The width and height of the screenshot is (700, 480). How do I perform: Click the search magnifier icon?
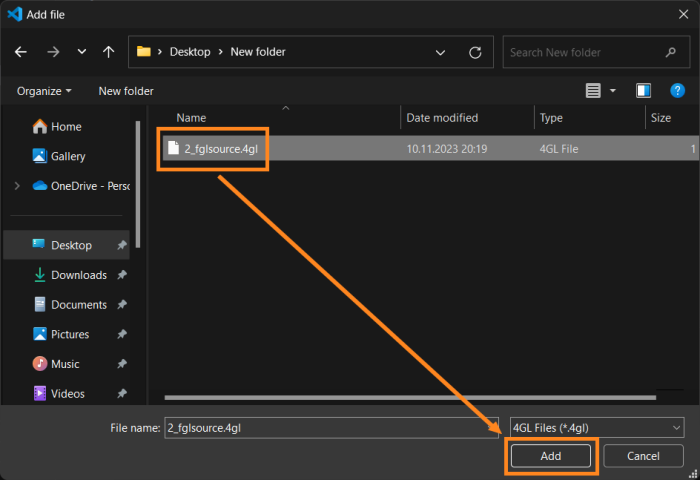tap(671, 52)
